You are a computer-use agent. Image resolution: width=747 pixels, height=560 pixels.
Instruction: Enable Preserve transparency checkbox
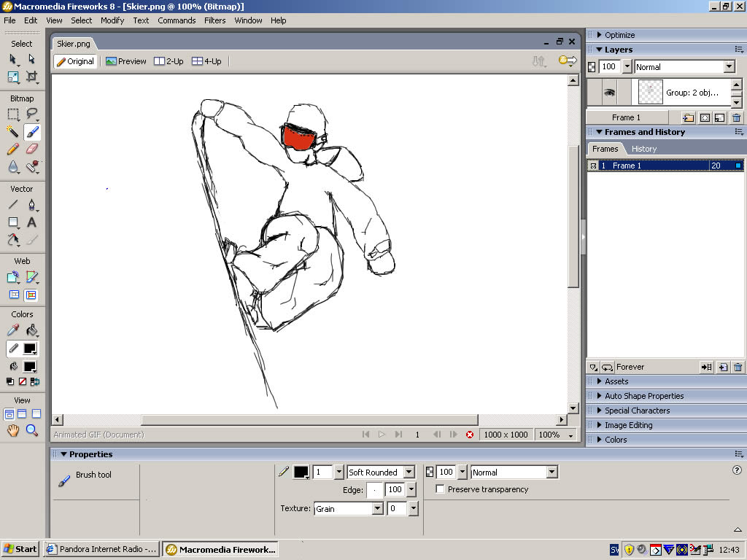point(440,489)
